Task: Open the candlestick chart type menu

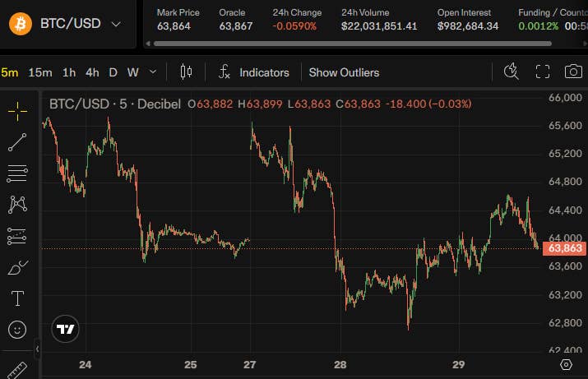Action: coord(186,72)
